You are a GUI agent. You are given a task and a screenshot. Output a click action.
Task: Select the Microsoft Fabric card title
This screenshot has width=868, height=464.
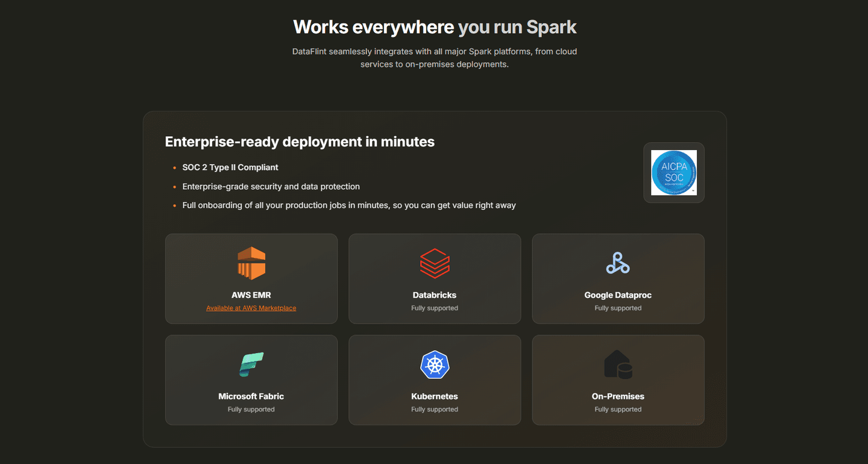251,397
